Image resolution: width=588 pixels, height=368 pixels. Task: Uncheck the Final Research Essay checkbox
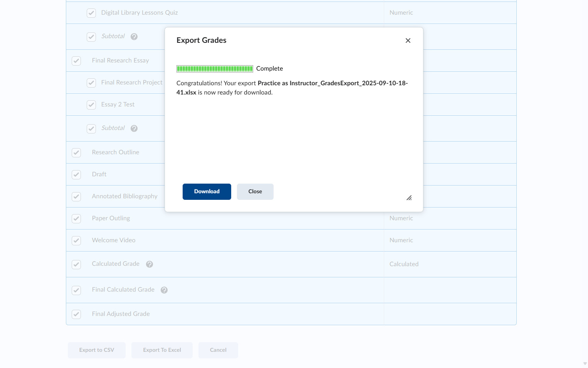(x=76, y=61)
